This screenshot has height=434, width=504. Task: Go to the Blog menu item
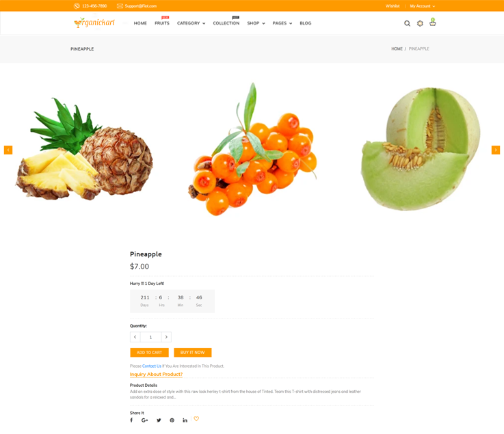pos(306,23)
